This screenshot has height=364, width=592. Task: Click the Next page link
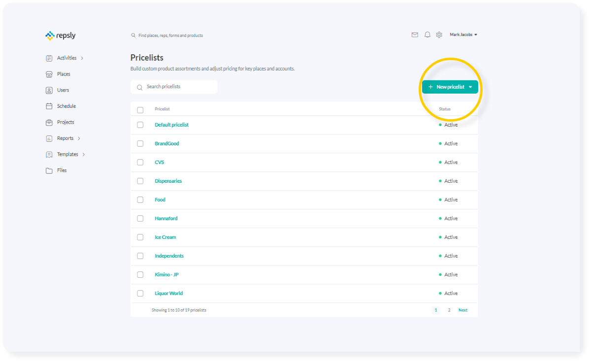463,310
